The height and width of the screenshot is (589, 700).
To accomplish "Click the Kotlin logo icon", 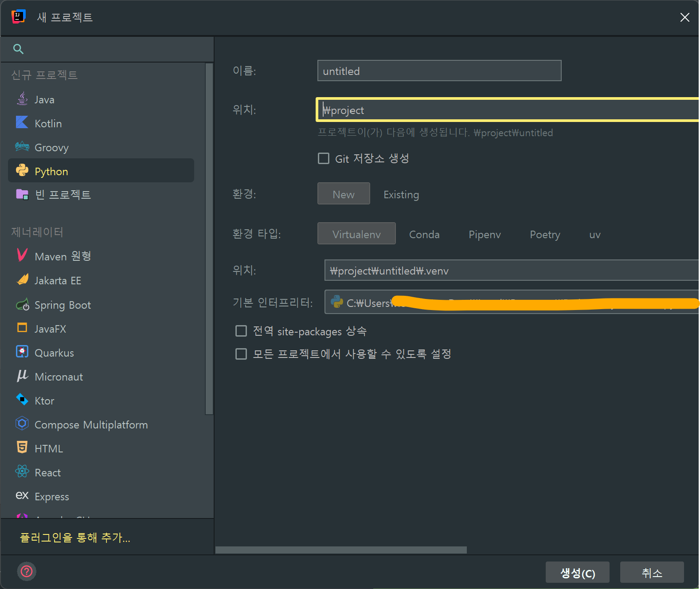I will coord(22,122).
